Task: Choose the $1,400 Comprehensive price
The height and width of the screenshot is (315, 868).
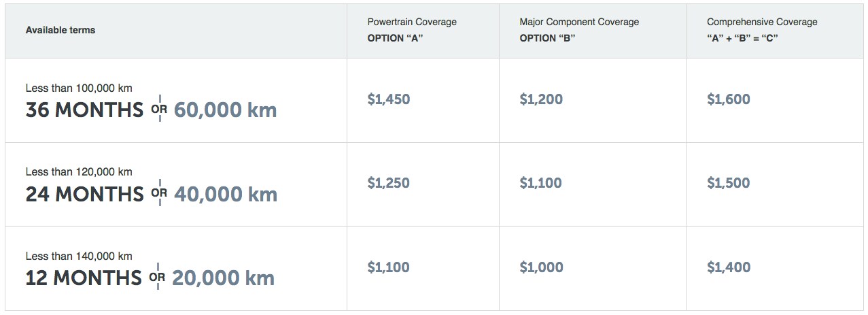Action: 729,267
